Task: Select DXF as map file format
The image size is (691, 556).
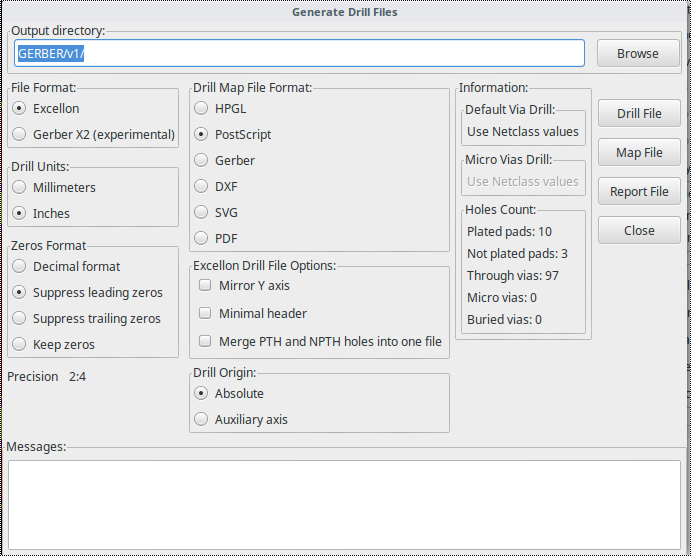Action: pyautogui.click(x=202, y=186)
